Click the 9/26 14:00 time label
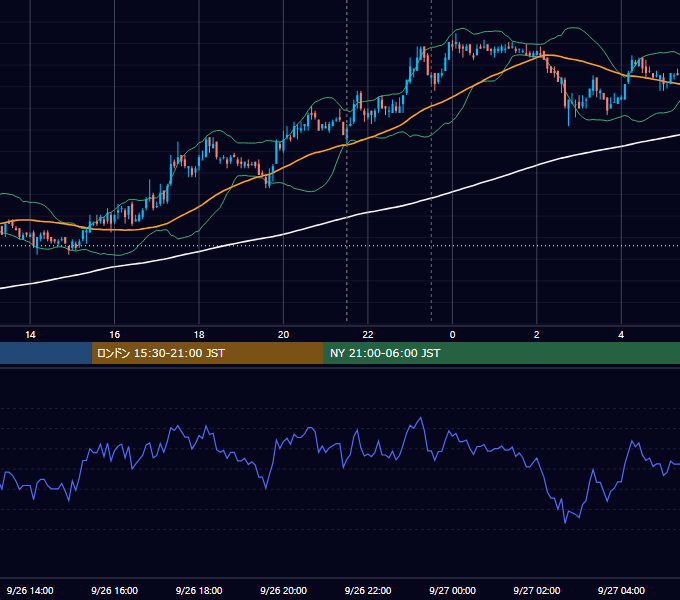The image size is (680, 600). [x=30, y=590]
